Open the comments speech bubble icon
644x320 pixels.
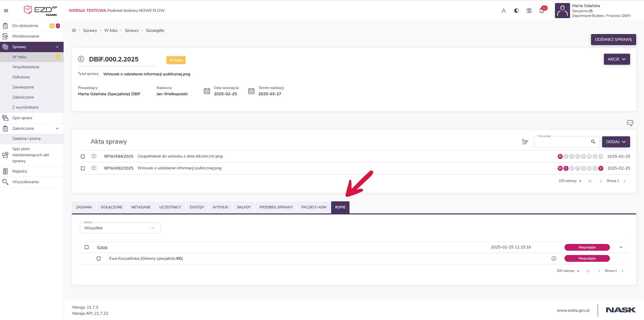pos(630,123)
